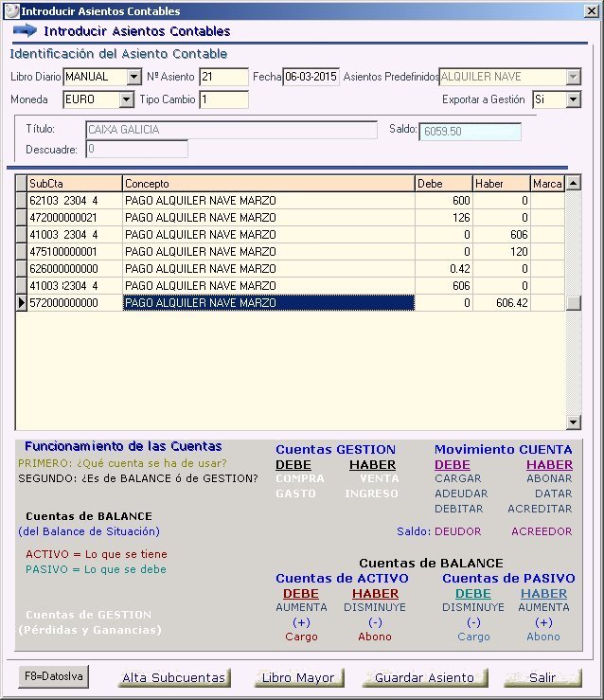Screen dimensions: 604x700
Task: Click the Nº Asiento input field
Action: (x=224, y=77)
